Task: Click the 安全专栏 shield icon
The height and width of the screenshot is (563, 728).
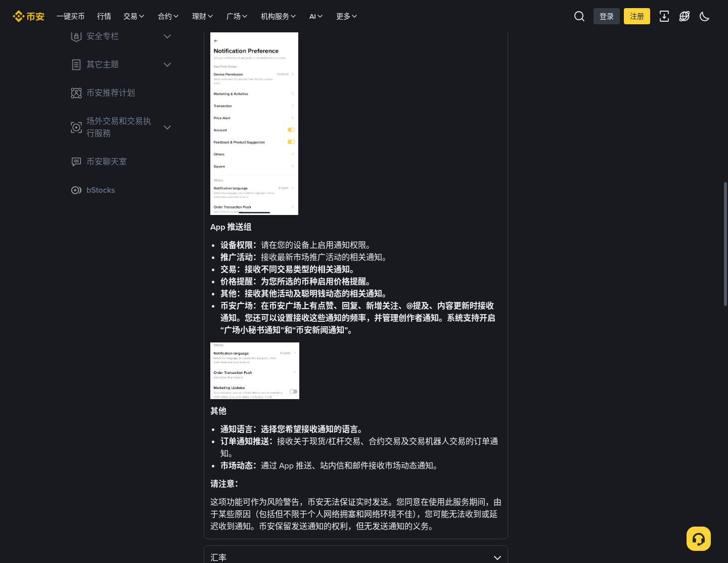Action: (76, 36)
